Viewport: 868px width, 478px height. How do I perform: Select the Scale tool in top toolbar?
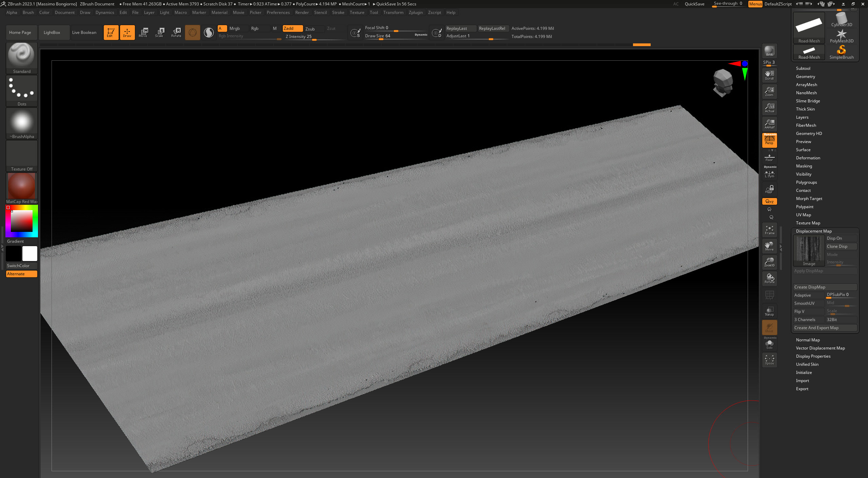[x=159, y=32]
